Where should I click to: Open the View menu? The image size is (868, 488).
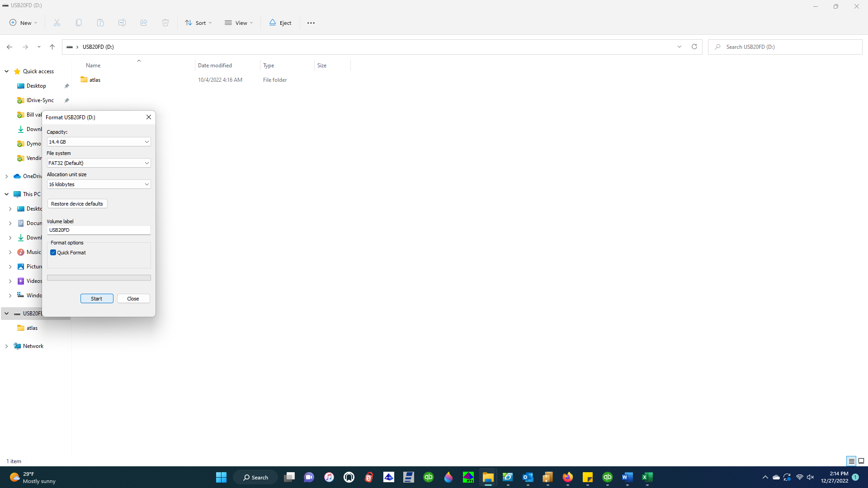point(239,23)
